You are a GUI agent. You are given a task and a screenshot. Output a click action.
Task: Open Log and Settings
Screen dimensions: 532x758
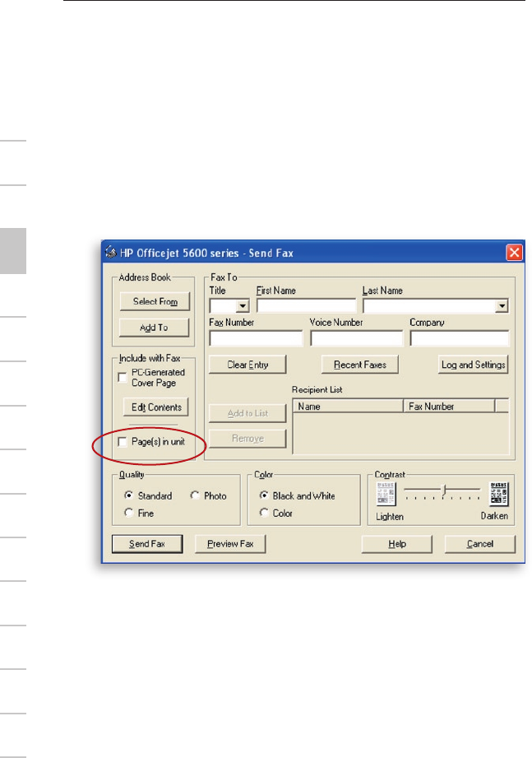tap(473, 365)
